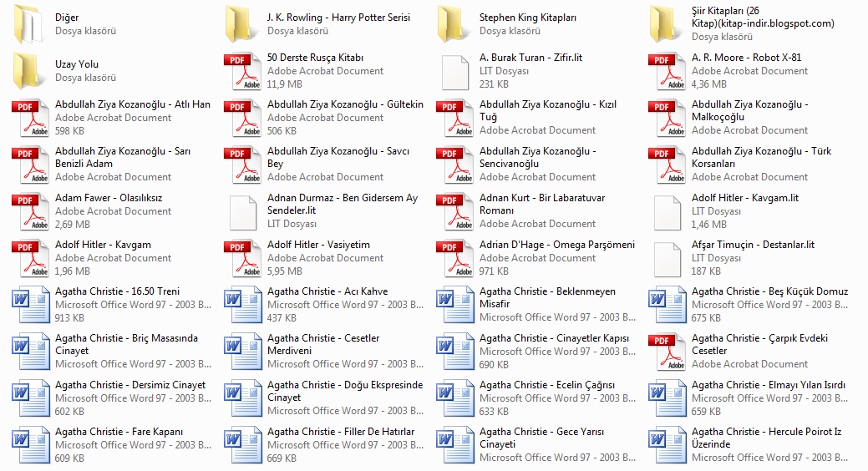This screenshot has height=471, width=868.
Task: Click the blank file icon of Ben Gidersem Ay Sendeler.lit
Action: [243, 212]
